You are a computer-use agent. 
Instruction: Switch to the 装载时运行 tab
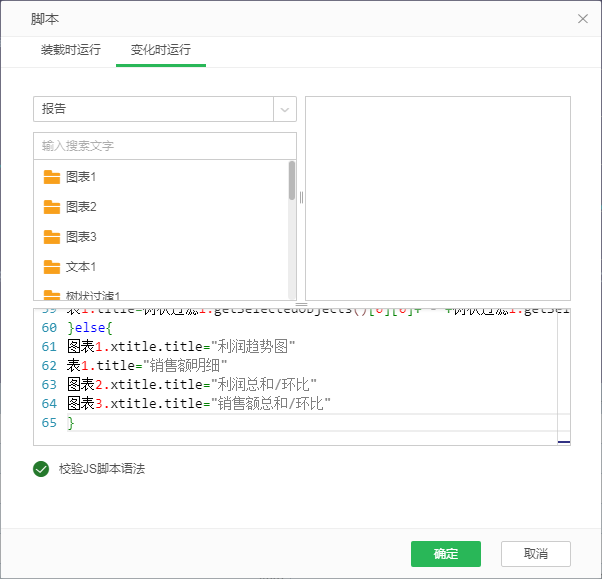click(70, 50)
